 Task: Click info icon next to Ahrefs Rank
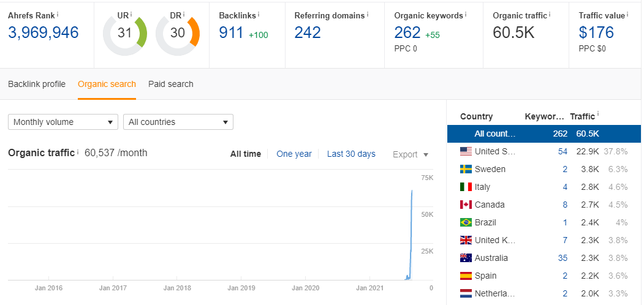tap(58, 14)
